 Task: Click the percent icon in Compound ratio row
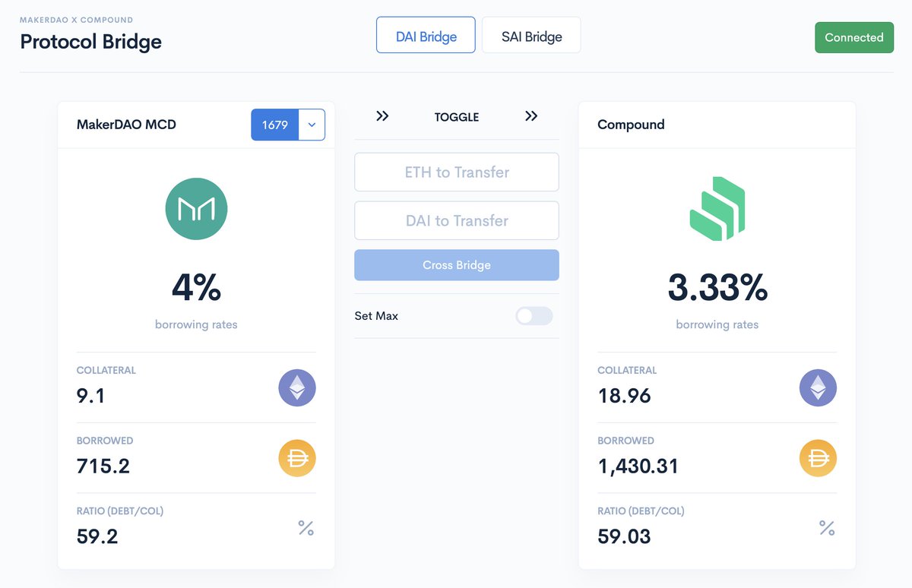coord(827,528)
